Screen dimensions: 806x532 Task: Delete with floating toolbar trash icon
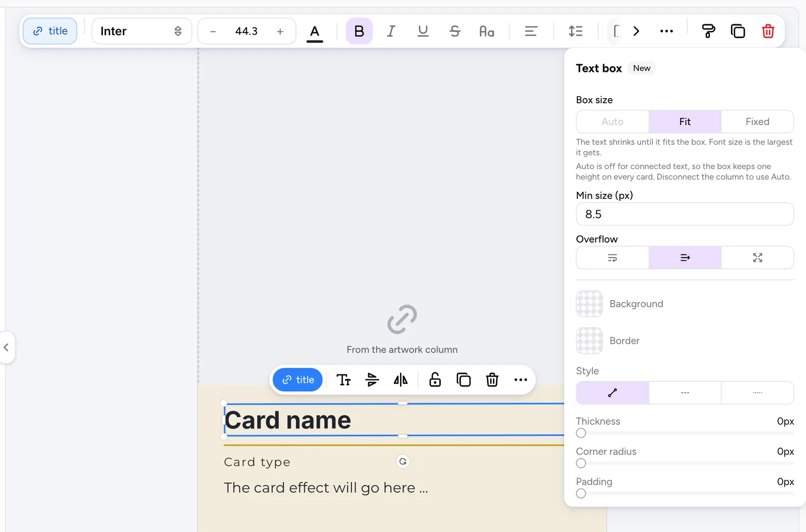click(x=492, y=380)
